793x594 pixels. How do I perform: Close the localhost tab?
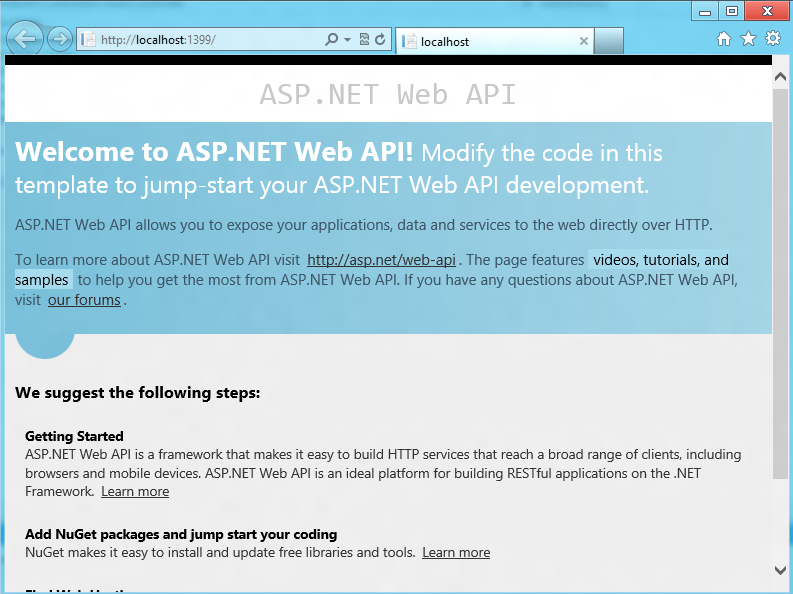(x=584, y=41)
